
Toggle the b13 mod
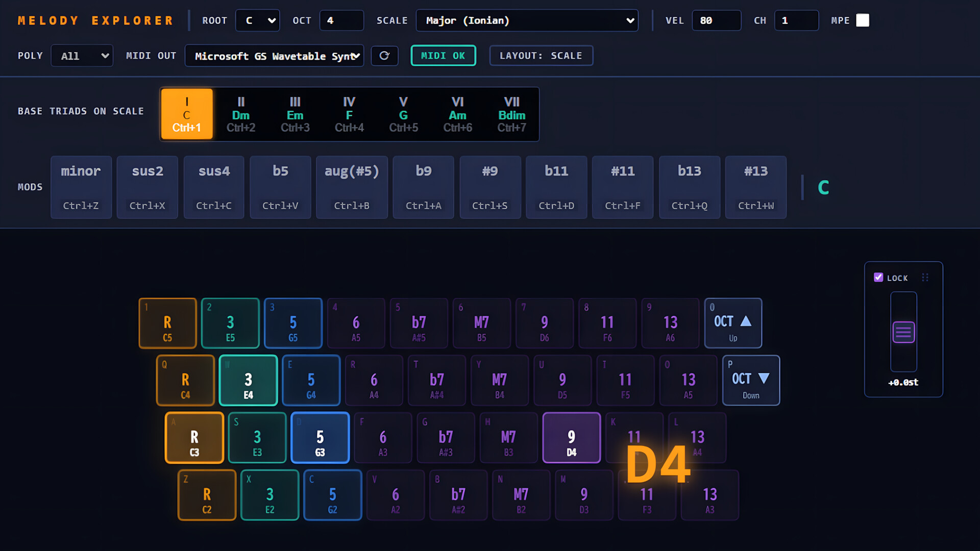pyautogui.click(x=690, y=187)
